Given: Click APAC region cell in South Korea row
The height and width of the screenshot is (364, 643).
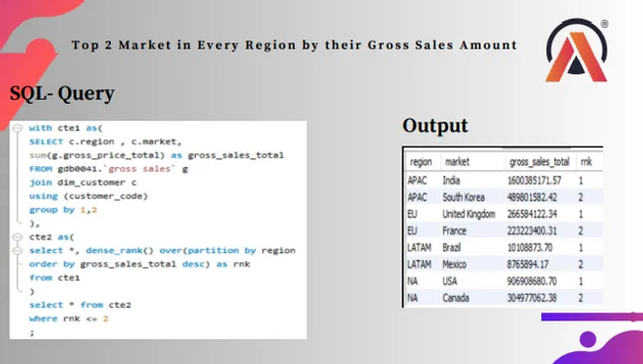Looking at the screenshot, I should [417, 197].
